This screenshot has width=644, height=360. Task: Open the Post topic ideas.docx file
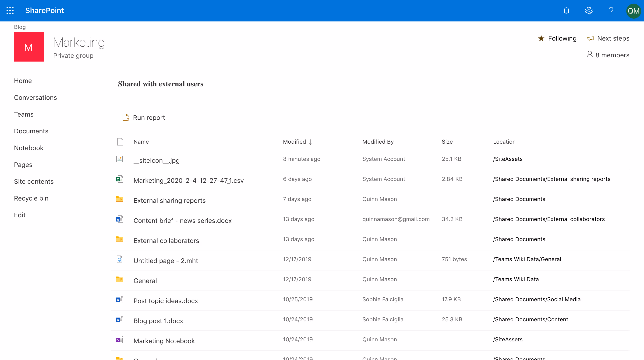(166, 301)
